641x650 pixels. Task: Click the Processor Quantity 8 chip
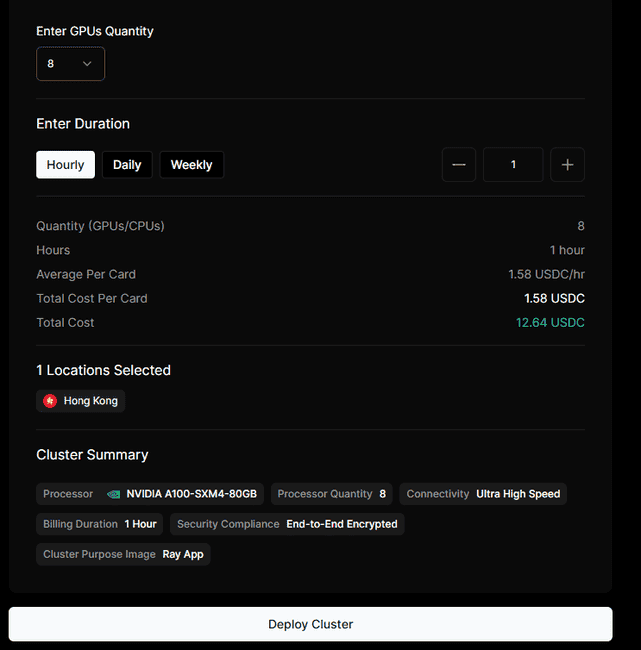331,494
